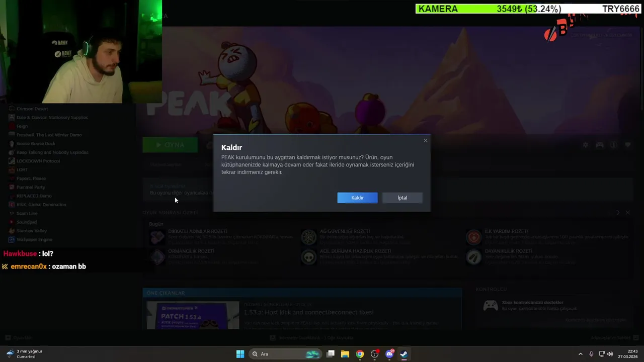Click the Goose Goose Duck game icon
This screenshot has height=362, width=644.
(x=12, y=143)
